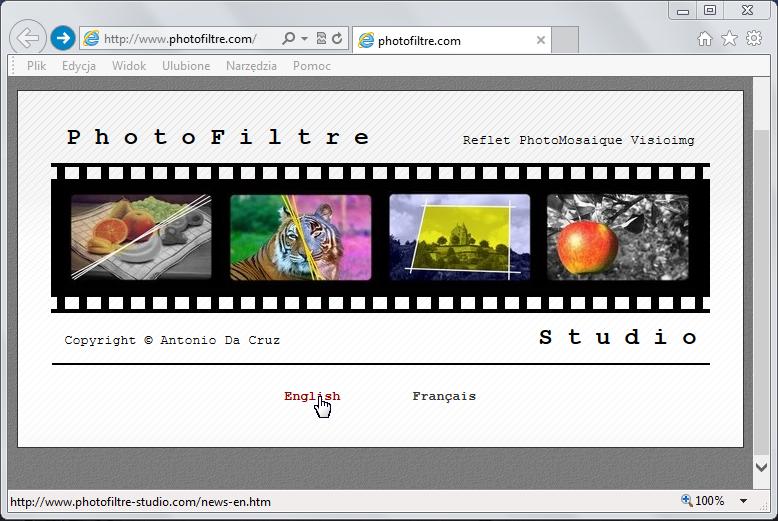Restore down the browser window

[x=710, y=10]
